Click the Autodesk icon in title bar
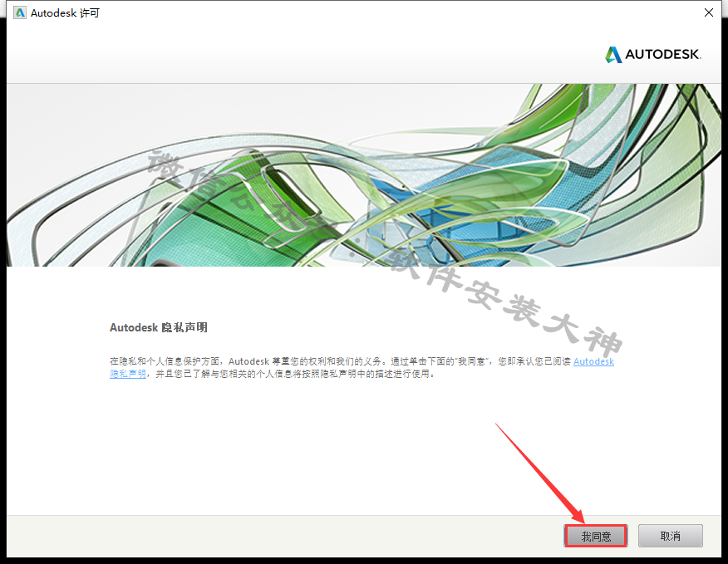728x564 pixels. [20, 13]
